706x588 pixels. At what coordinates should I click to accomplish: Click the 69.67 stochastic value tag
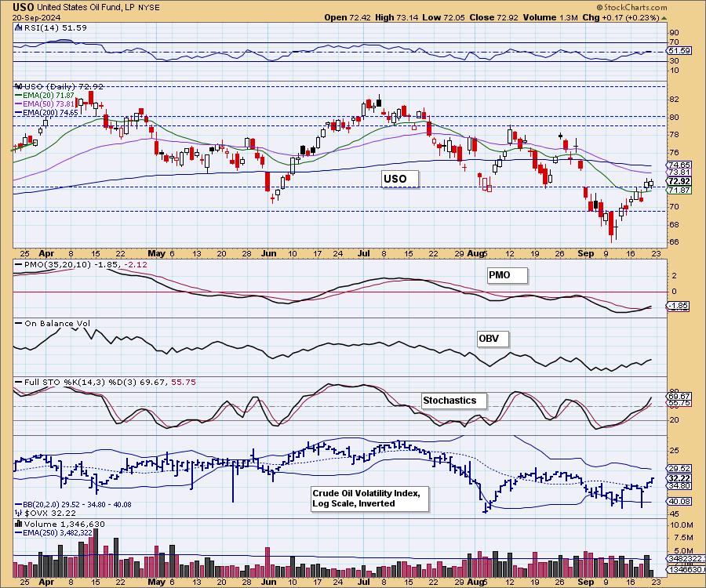(x=679, y=397)
